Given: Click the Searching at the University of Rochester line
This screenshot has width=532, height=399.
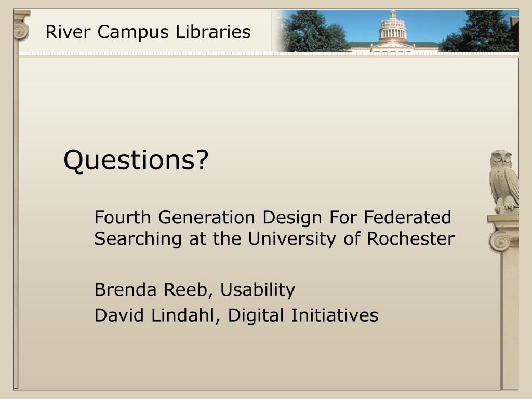Looking at the screenshot, I should (x=274, y=239).
